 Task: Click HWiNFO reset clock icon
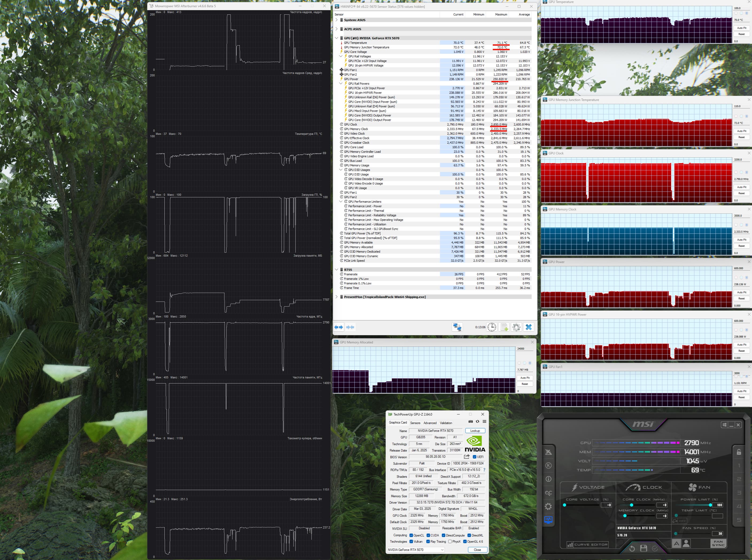(491, 327)
